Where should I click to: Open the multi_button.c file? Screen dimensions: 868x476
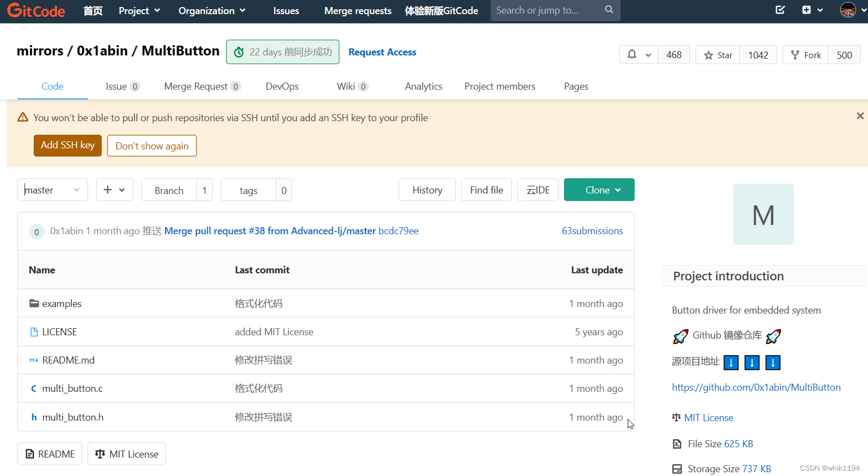point(72,389)
